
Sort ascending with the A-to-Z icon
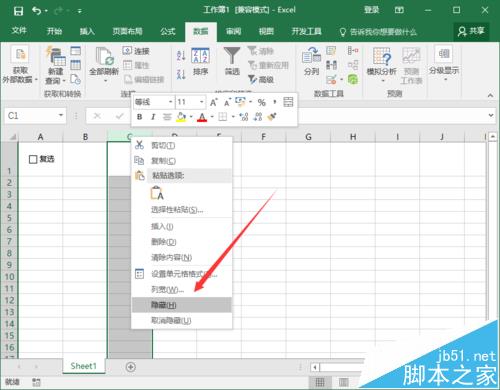coord(181,56)
